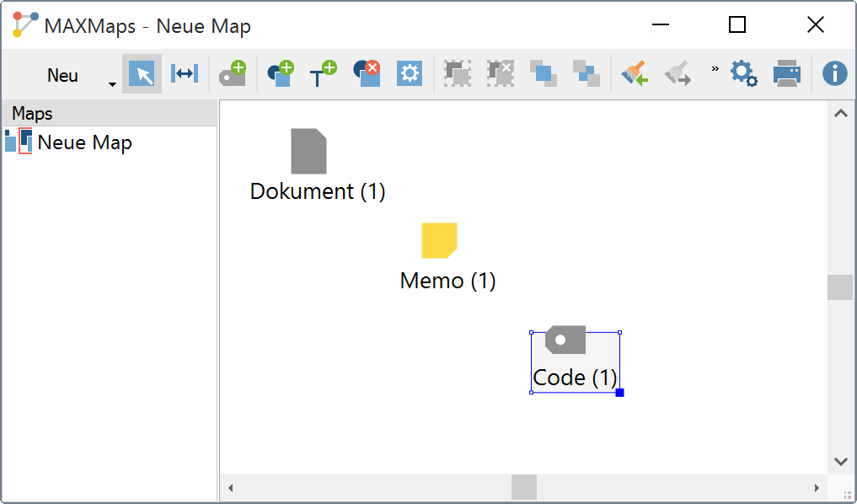Click the MAXMaps app icon in title bar
Image resolution: width=857 pixels, height=504 pixels.
[25, 25]
